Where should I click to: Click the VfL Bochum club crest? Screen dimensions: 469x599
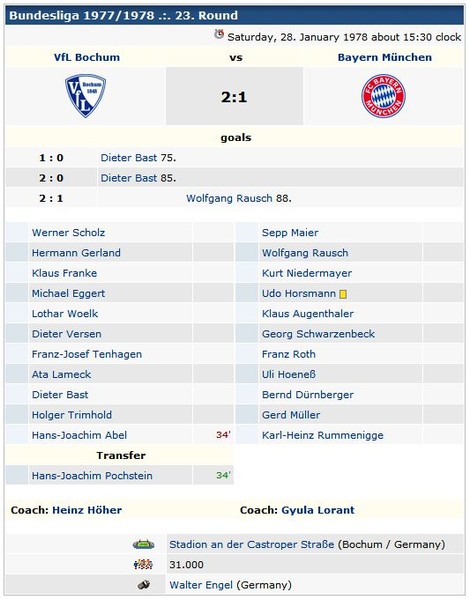point(86,96)
